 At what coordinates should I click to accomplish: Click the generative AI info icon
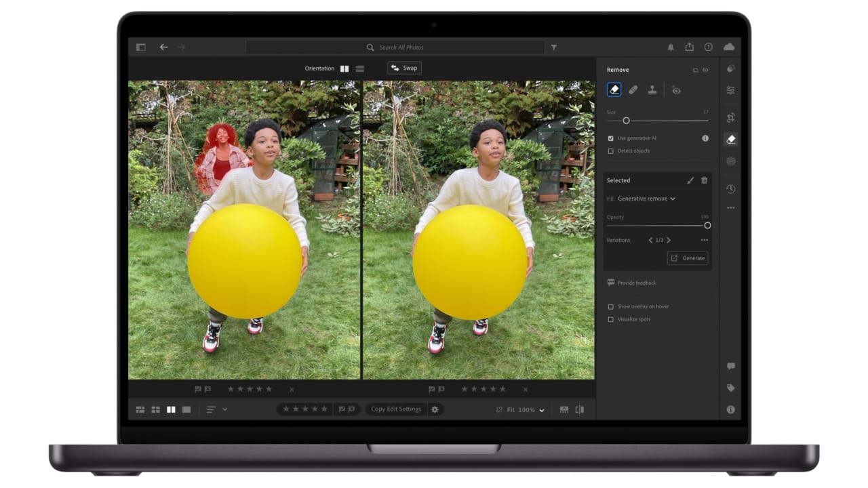click(705, 138)
